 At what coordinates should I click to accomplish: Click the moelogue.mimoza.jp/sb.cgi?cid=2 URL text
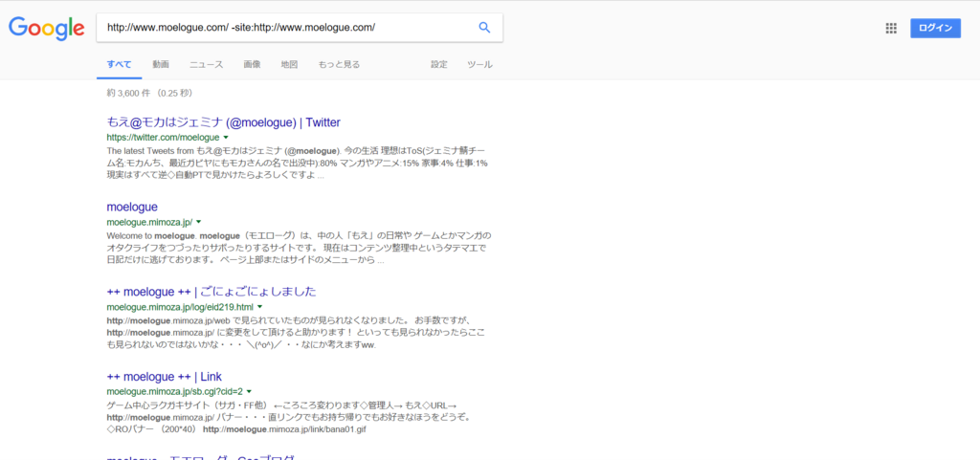tap(174, 392)
